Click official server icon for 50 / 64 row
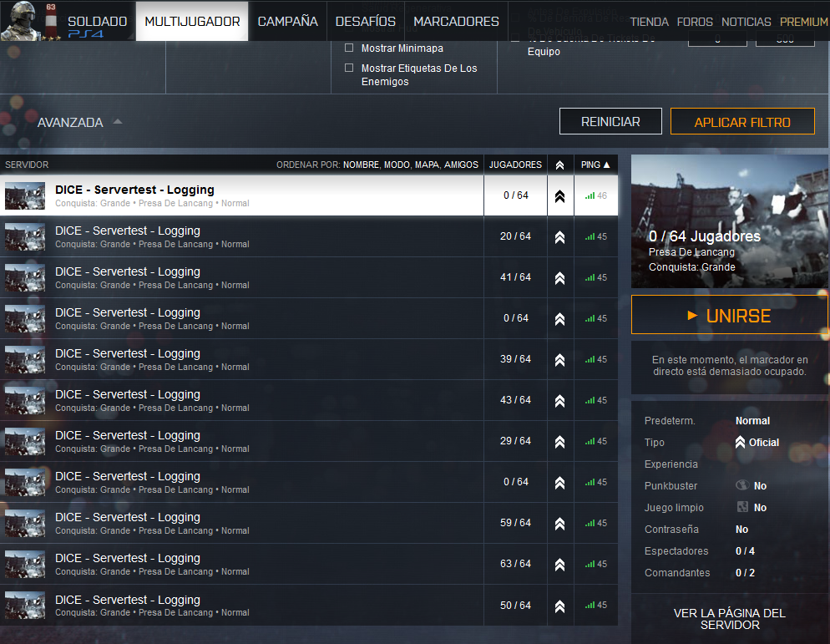 click(x=559, y=606)
